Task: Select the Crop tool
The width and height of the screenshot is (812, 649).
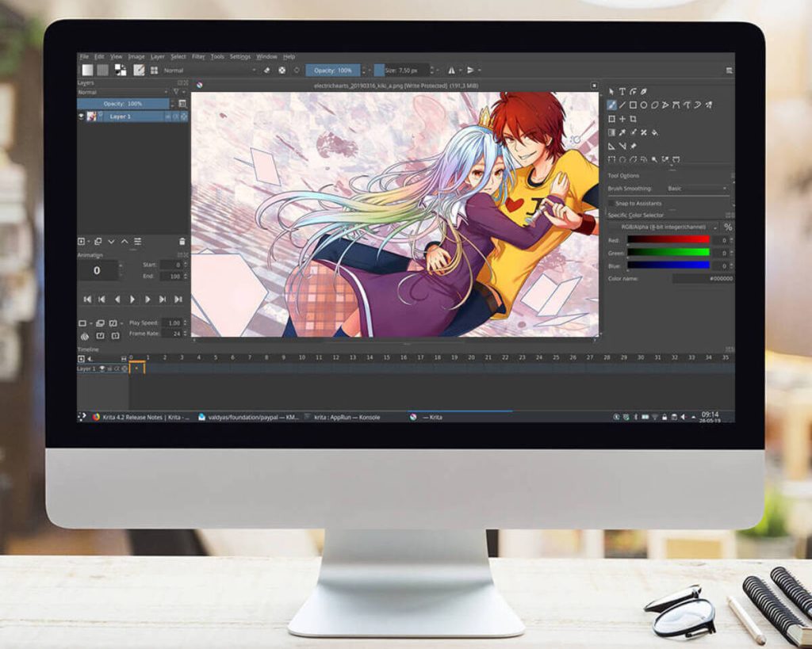Action: click(x=633, y=119)
